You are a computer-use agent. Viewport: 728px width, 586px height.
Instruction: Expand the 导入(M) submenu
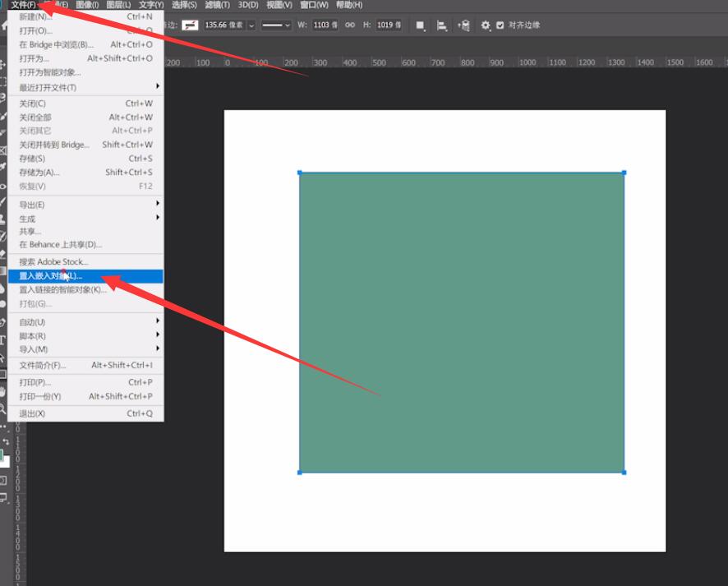(86, 349)
